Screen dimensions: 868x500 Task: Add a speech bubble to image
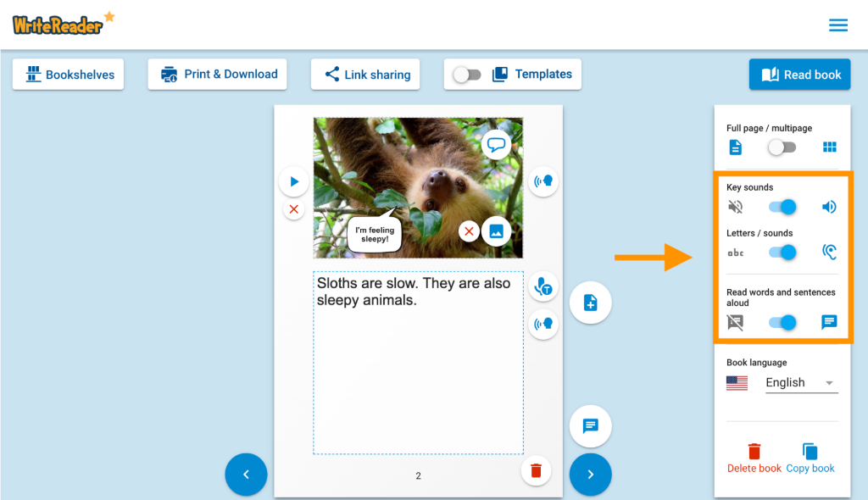tap(496, 145)
